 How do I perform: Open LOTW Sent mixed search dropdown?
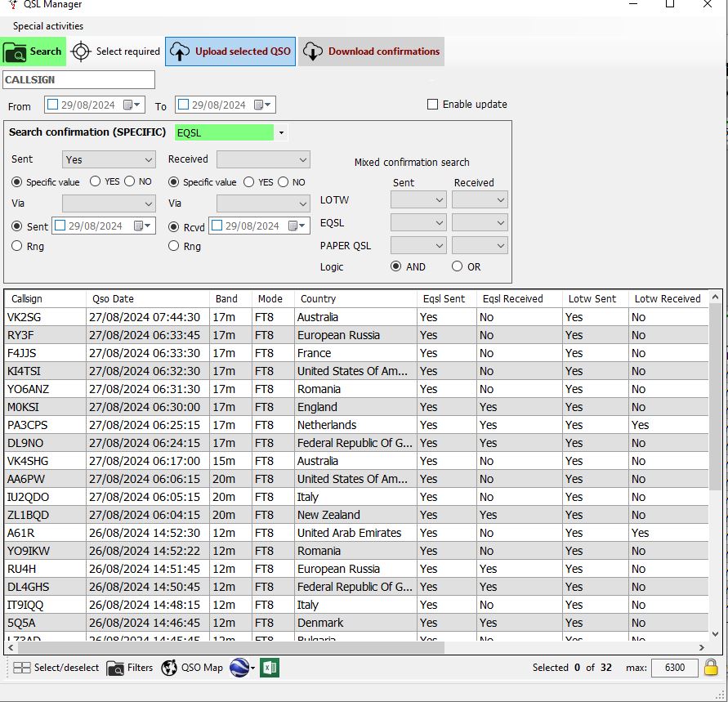(x=418, y=200)
